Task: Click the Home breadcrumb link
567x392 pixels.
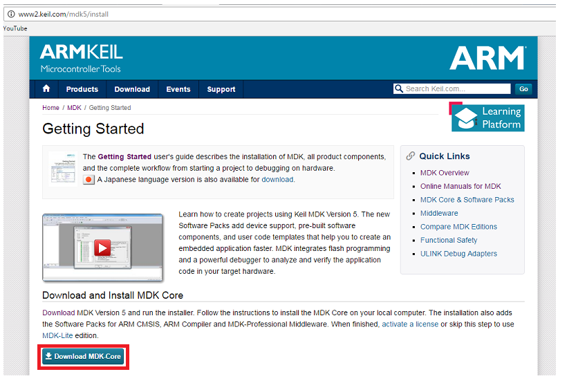Action: [50, 108]
